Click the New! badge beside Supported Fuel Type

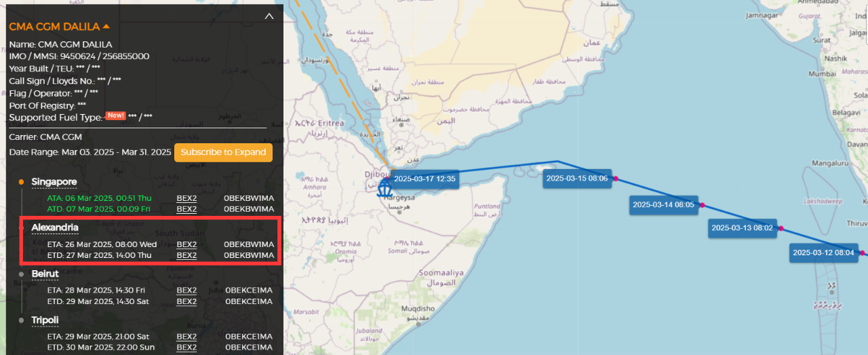[x=115, y=115]
